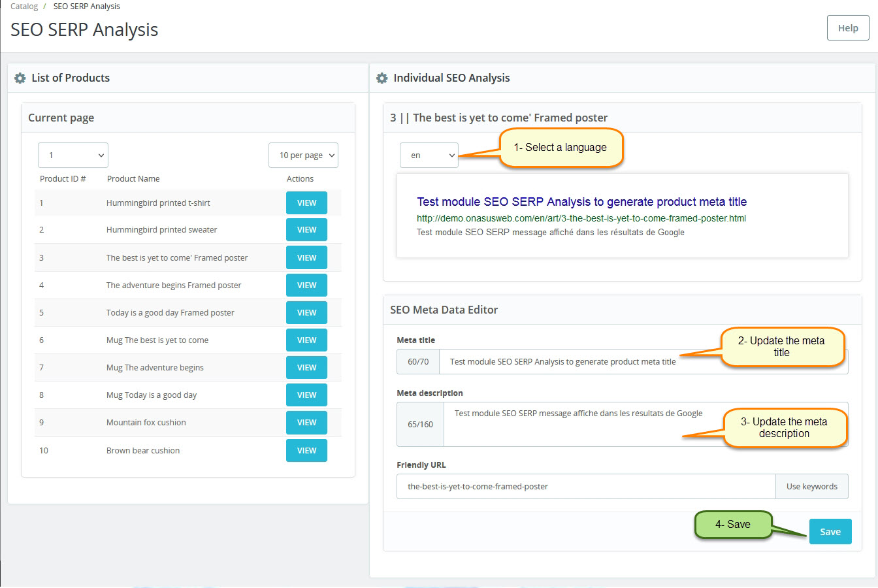Click the Catalog breadcrumb link

pos(24,7)
